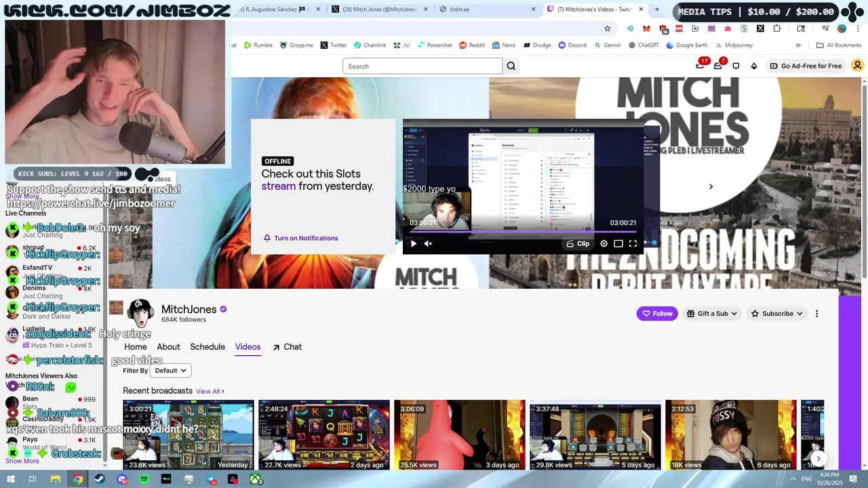Open the channel three-dot more options
The height and width of the screenshot is (488, 868).
point(816,313)
